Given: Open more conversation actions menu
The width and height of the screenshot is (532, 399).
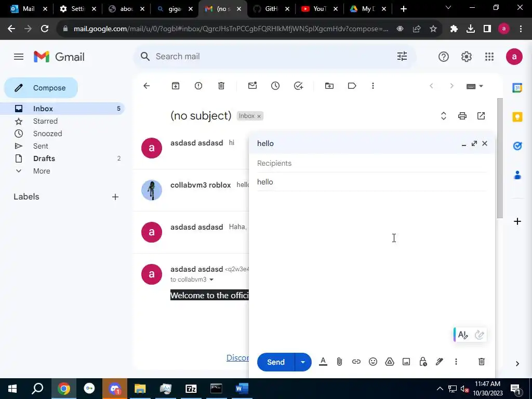Looking at the screenshot, I should tap(373, 86).
